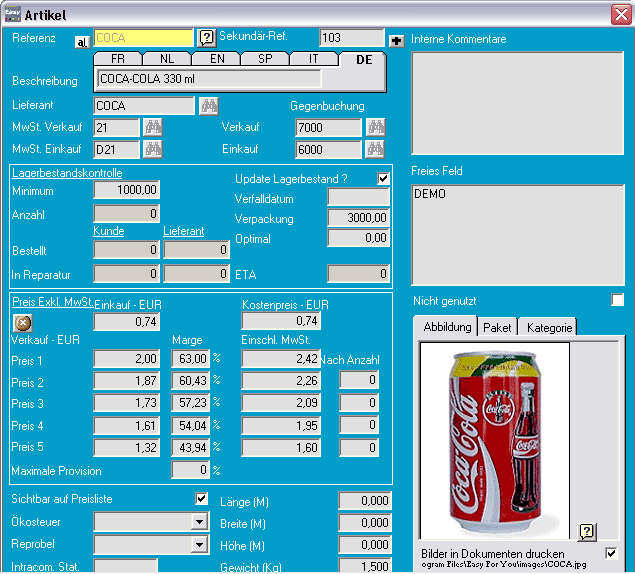Click the Gewicht (Kg) field 1,500

click(365, 565)
